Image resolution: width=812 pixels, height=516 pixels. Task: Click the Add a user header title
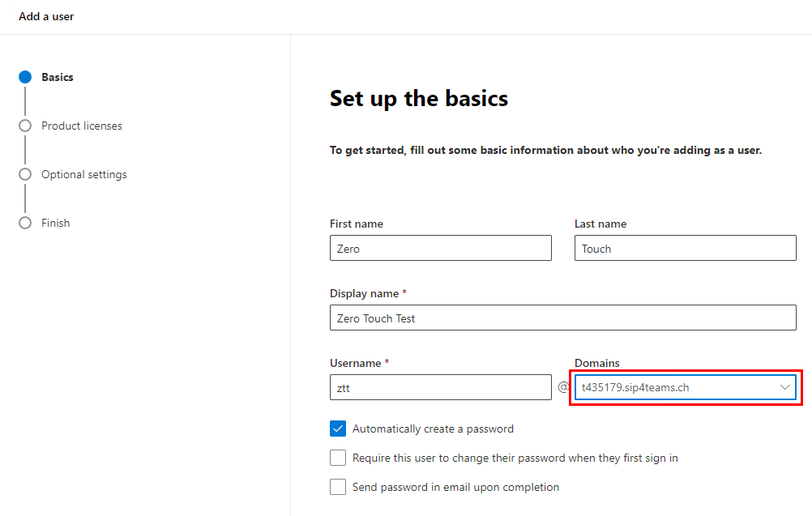[x=46, y=16]
